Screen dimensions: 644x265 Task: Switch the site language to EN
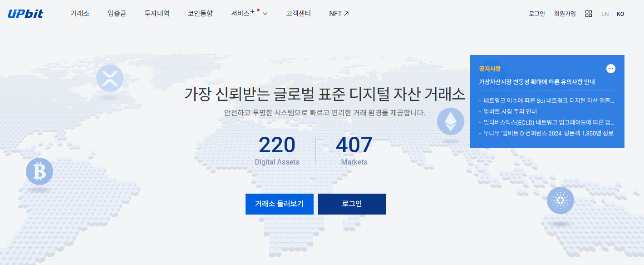click(x=605, y=14)
